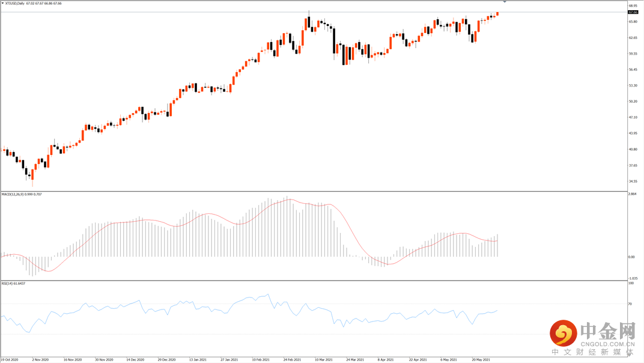Open the triangle menu beside XTIUSD,Daily
Image resolution: width=644 pixels, height=363 pixels.
(3, 3)
